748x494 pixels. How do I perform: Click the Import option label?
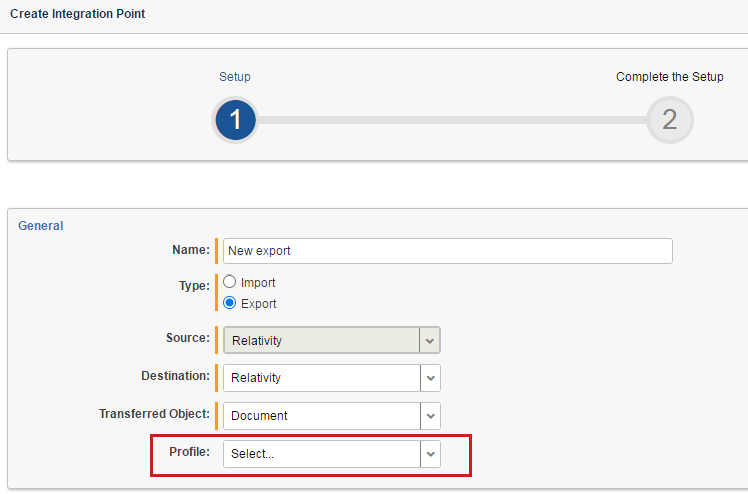coord(258,283)
